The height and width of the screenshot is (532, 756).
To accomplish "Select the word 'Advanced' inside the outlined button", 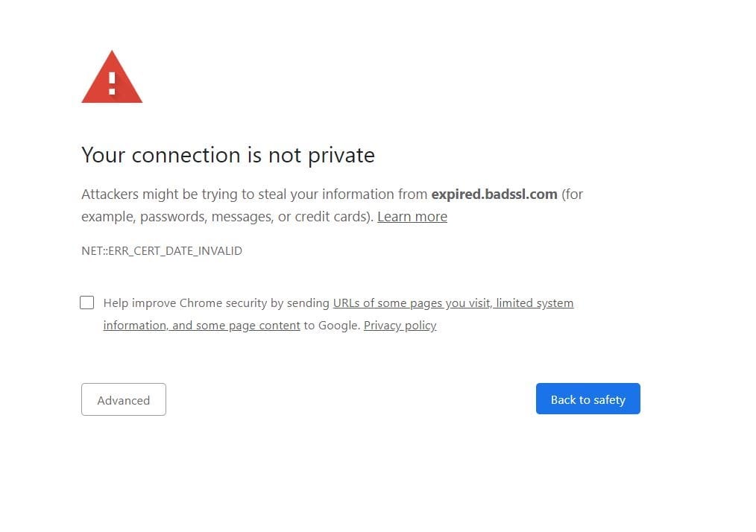I will (124, 400).
